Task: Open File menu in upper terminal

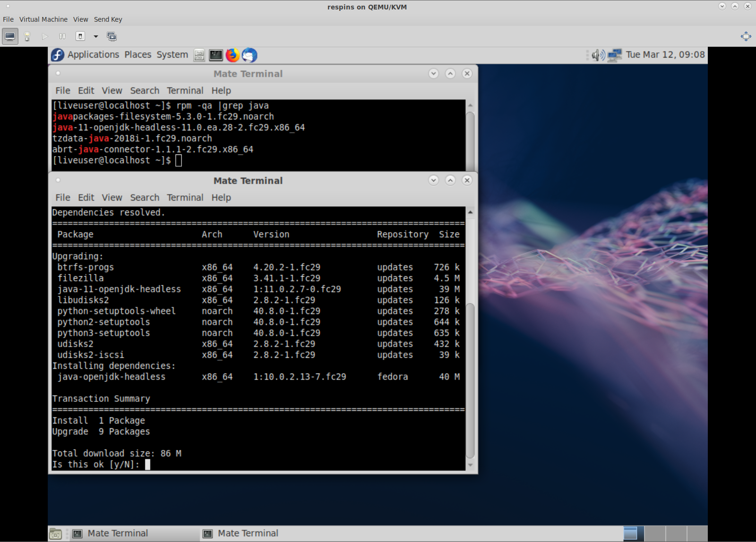Action: [x=63, y=91]
